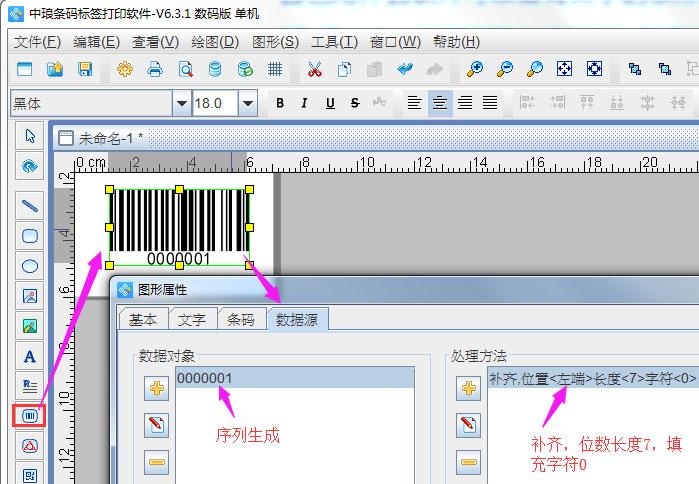The height and width of the screenshot is (484, 699).
Task: Open a file with the folder icon
Action: (55, 69)
